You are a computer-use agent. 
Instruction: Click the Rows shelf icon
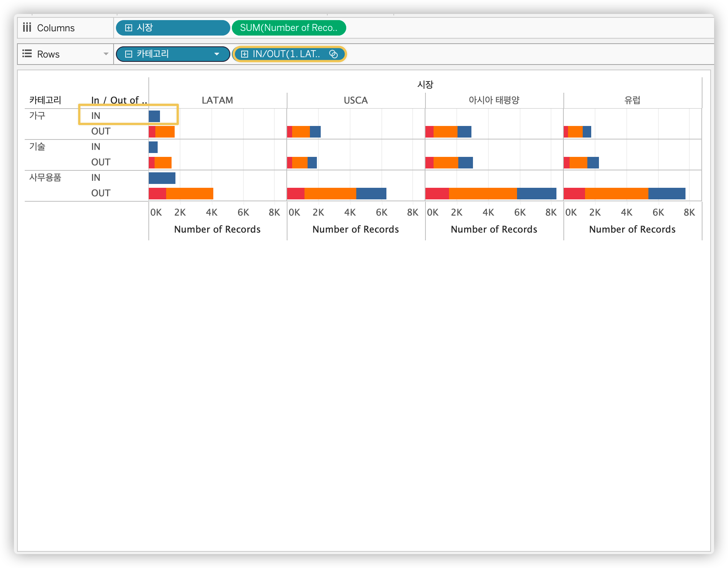27,54
